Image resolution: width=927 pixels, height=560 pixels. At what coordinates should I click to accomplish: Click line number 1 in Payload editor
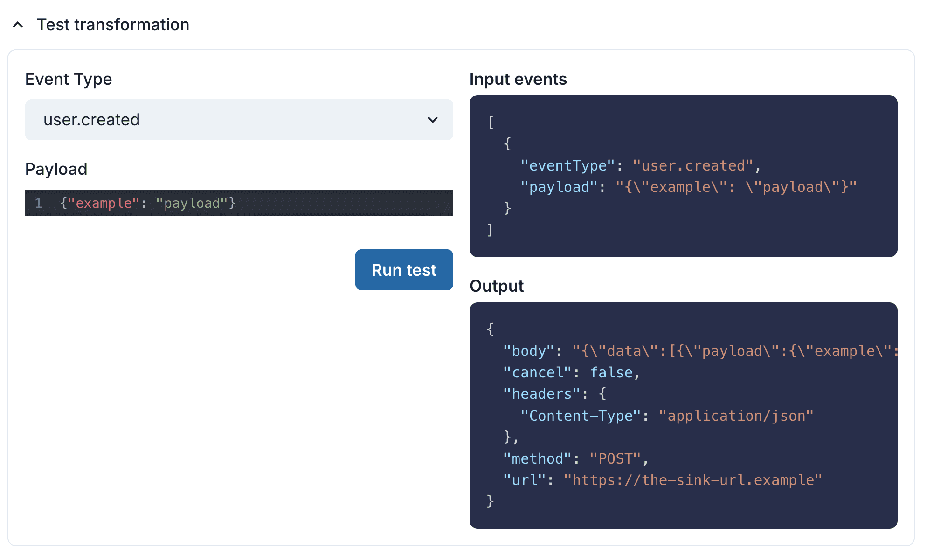pyautogui.click(x=38, y=203)
